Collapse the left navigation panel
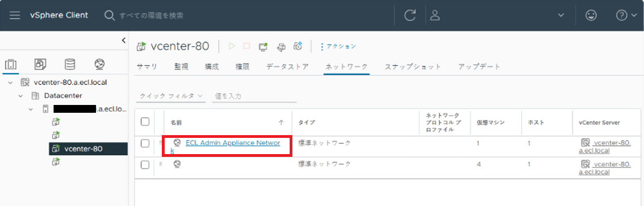Image resolution: width=644 pixels, height=206 pixels. tap(124, 40)
